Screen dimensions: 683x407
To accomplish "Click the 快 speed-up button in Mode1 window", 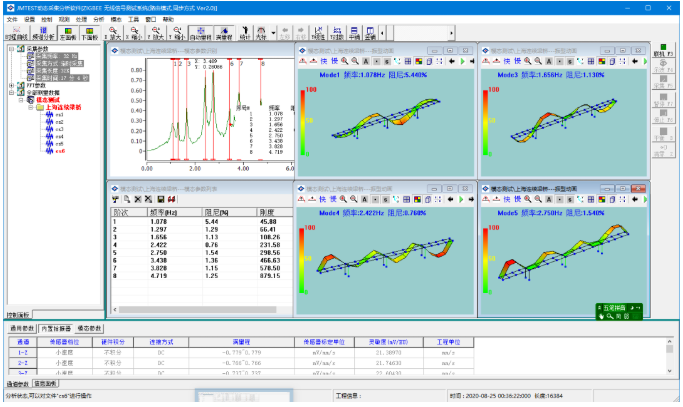I will pos(324,59).
